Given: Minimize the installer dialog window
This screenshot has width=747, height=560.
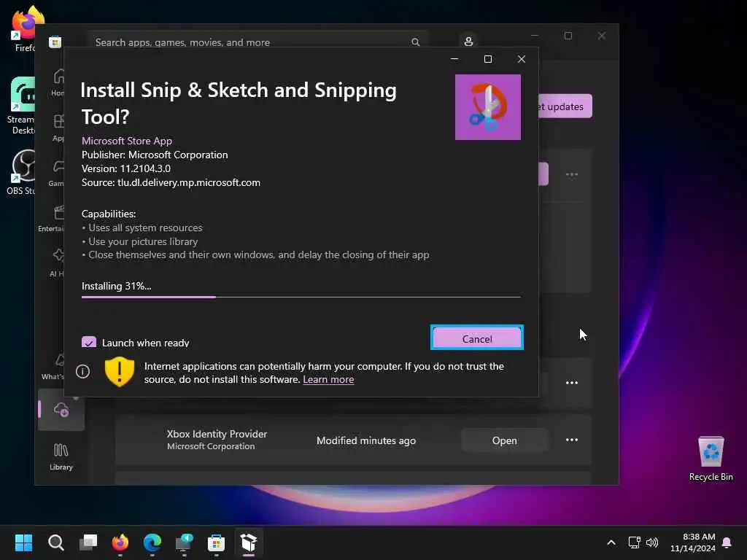Looking at the screenshot, I should pyautogui.click(x=454, y=59).
